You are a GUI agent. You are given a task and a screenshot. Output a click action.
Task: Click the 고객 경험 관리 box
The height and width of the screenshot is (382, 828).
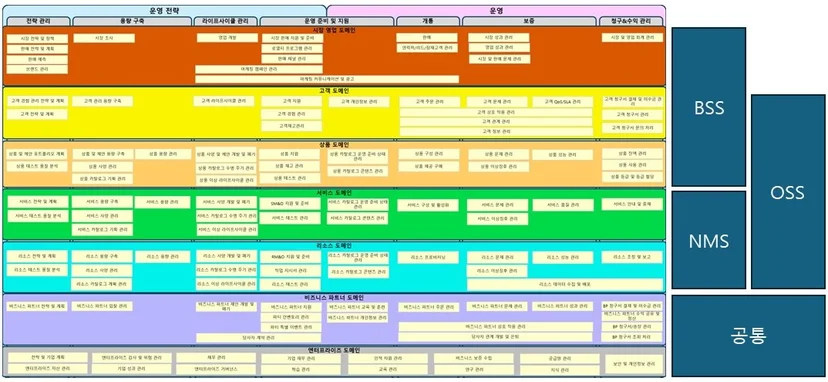[x=292, y=114]
